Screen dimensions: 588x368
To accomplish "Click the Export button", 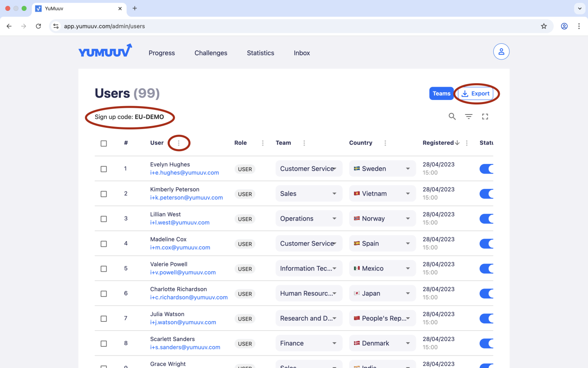I will pos(476,94).
